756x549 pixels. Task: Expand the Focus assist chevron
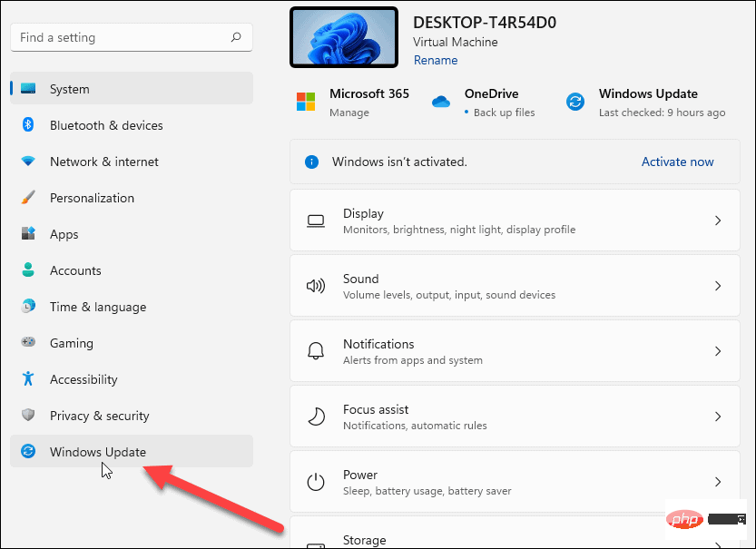point(718,417)
